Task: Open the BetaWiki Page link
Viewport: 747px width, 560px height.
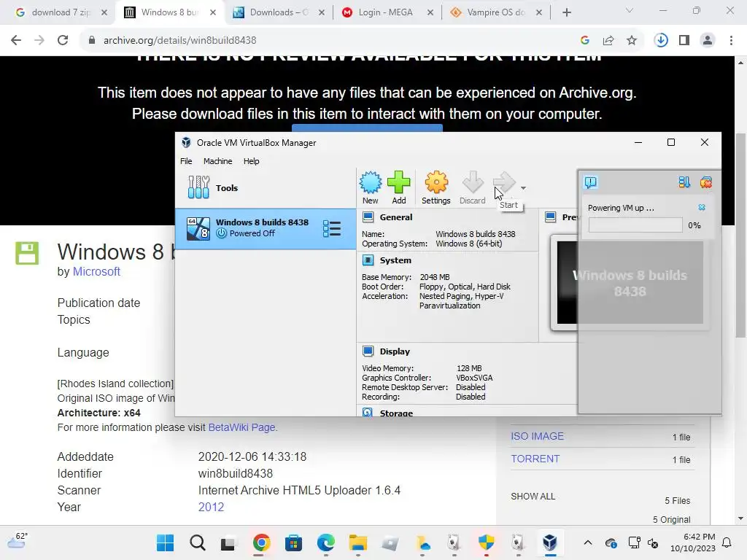Action: 241,427
